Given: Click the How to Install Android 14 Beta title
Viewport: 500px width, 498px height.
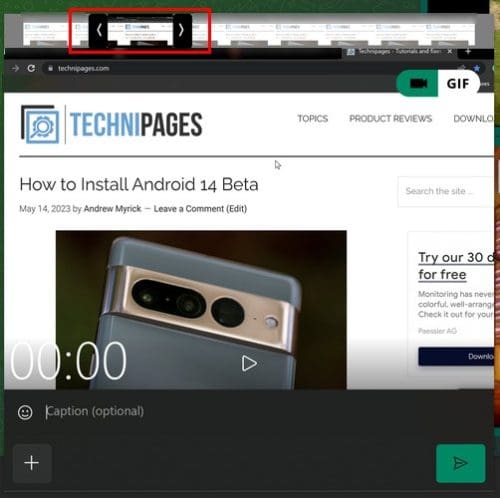Looking at the screenshot, I should (x=139, y=185).
